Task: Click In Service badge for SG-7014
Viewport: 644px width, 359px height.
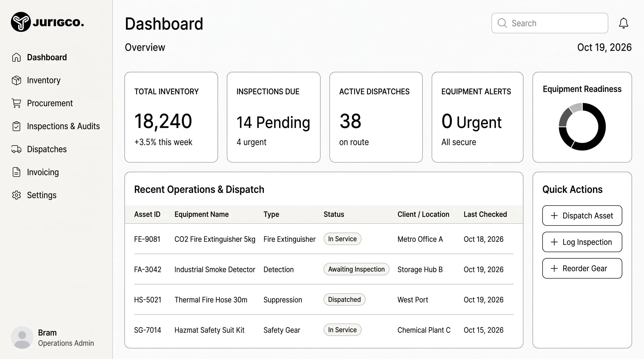Action: [342, 330]
